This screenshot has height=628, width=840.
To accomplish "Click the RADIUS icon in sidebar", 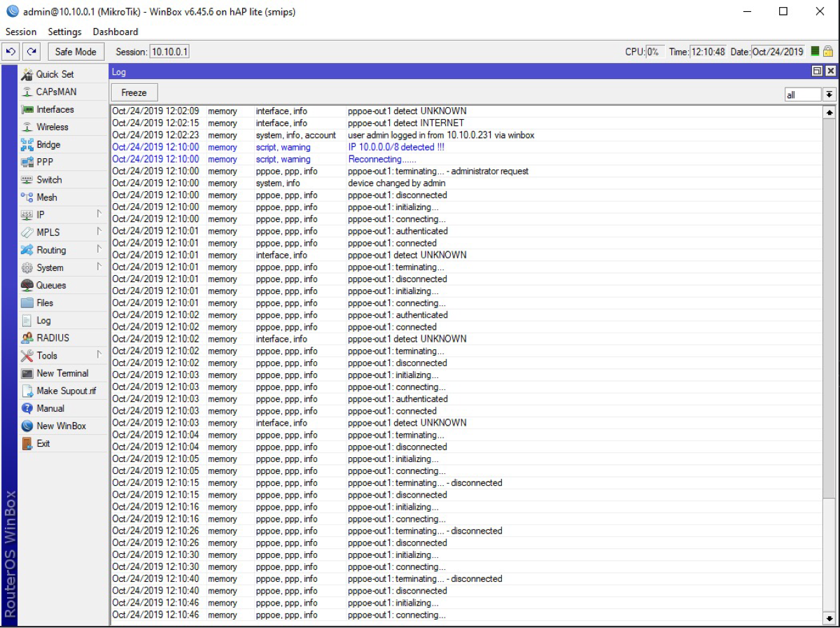I will 27,338.
